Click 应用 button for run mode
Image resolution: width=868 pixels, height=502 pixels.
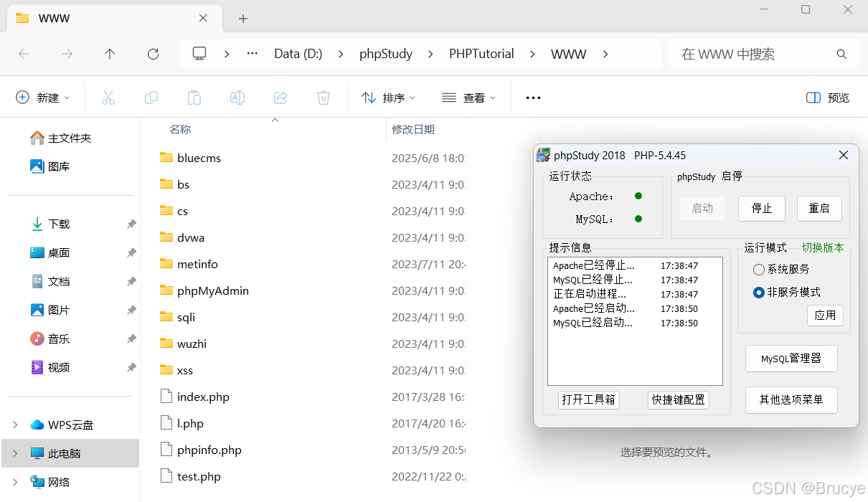825,316
